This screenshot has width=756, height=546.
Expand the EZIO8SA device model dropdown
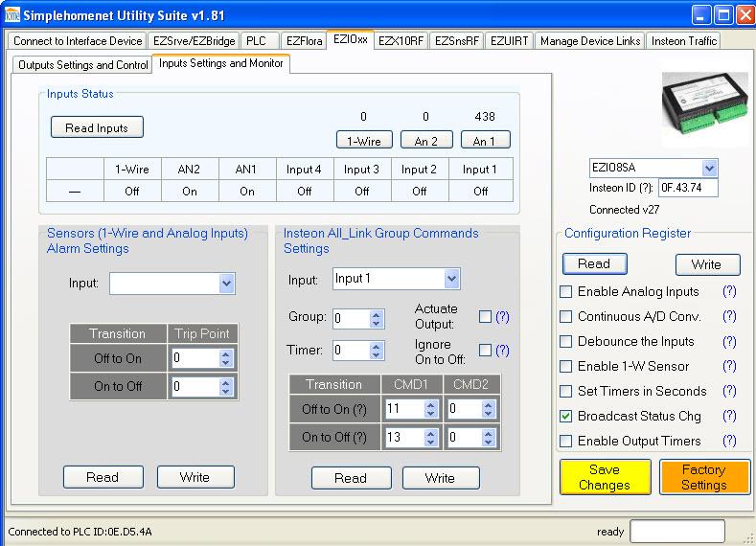point(709,169)
